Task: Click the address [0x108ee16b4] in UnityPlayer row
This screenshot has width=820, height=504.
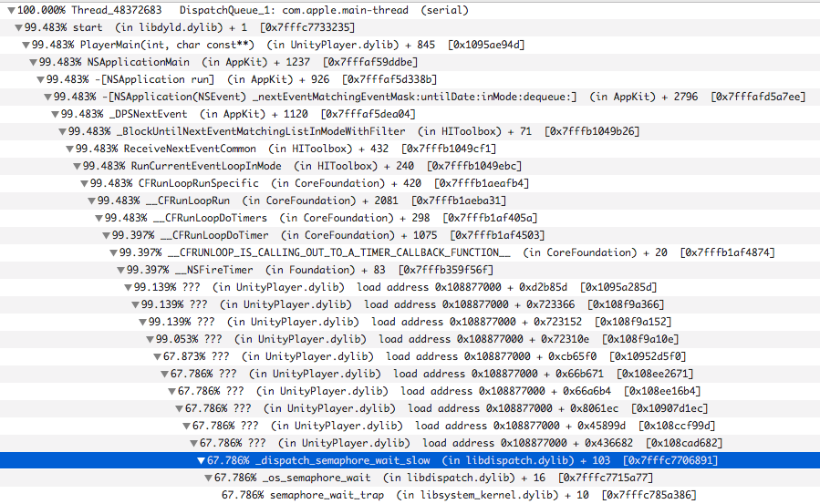Action: point(662,391)
